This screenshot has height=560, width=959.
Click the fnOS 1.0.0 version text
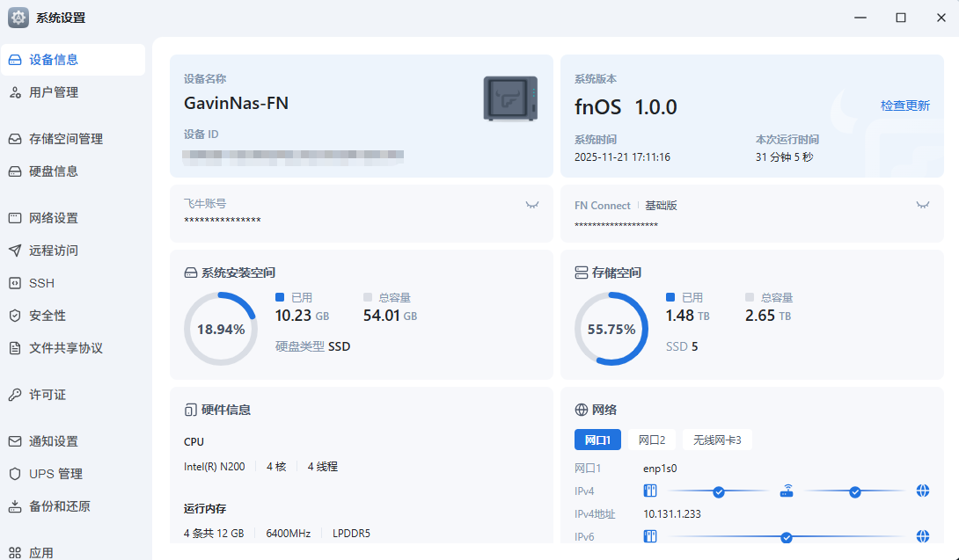[626, 107]
